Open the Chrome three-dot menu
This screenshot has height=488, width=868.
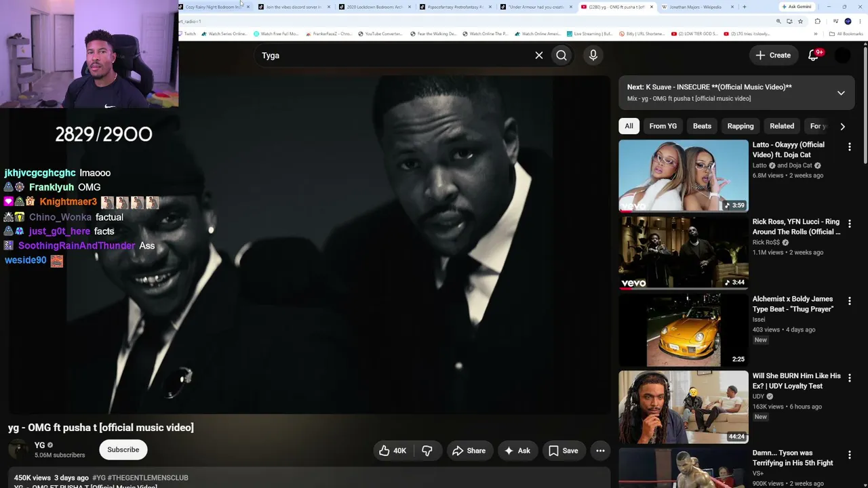click(861, 21)
